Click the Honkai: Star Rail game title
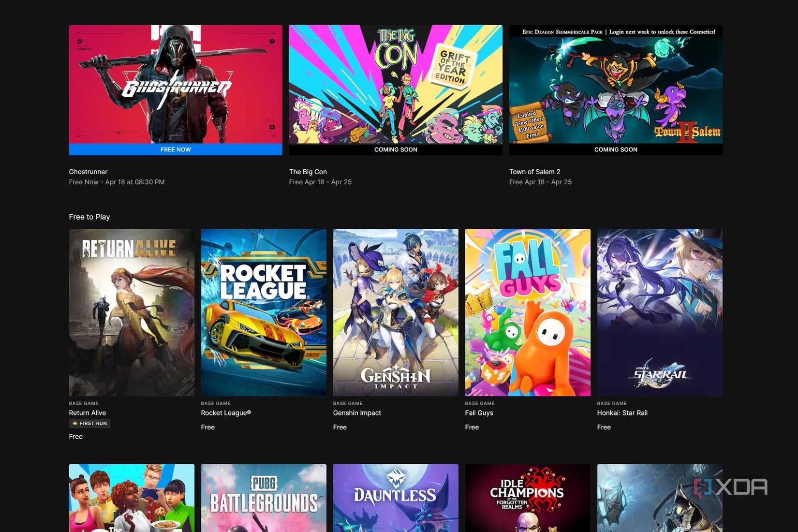 pos(622,413)
